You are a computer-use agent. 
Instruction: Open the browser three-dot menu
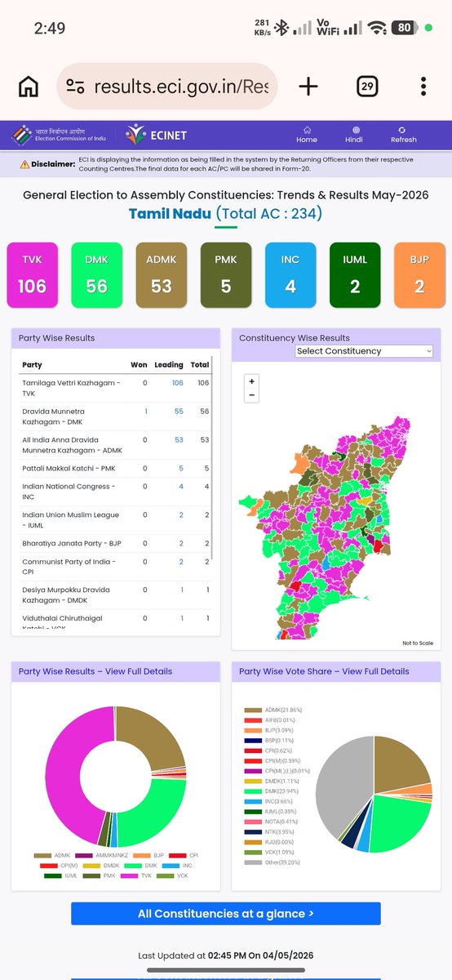click(x=423, y=87)
